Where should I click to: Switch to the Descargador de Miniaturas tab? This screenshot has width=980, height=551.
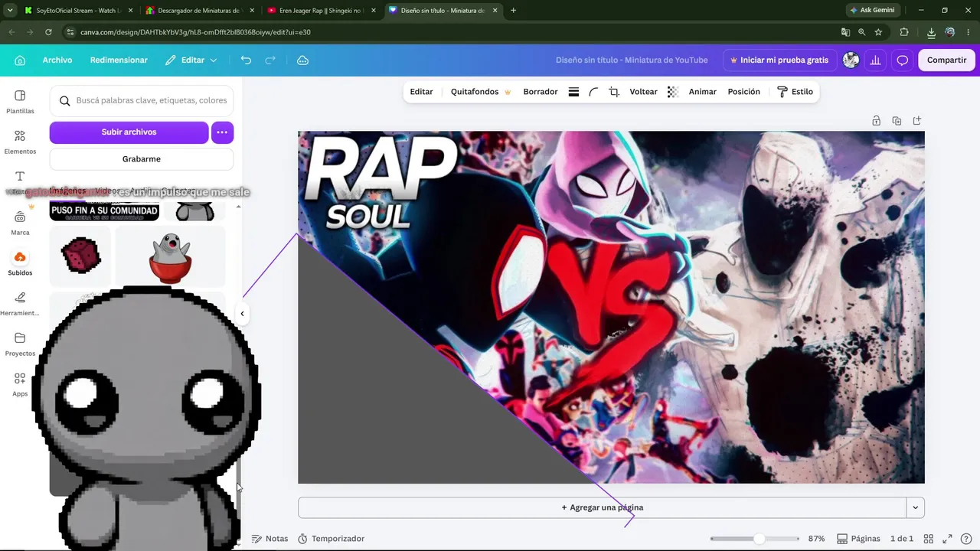click(x=200, y=11)
